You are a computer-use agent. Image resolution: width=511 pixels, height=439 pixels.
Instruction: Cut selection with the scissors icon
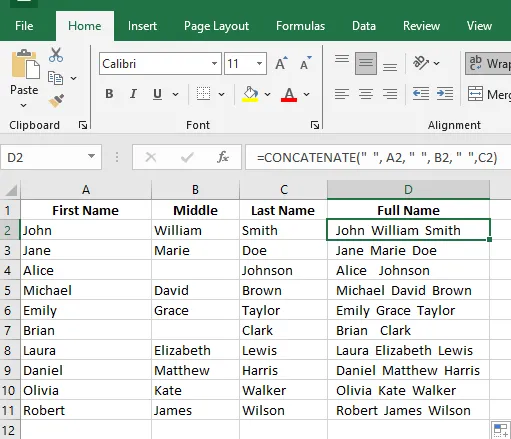(56, 55)
